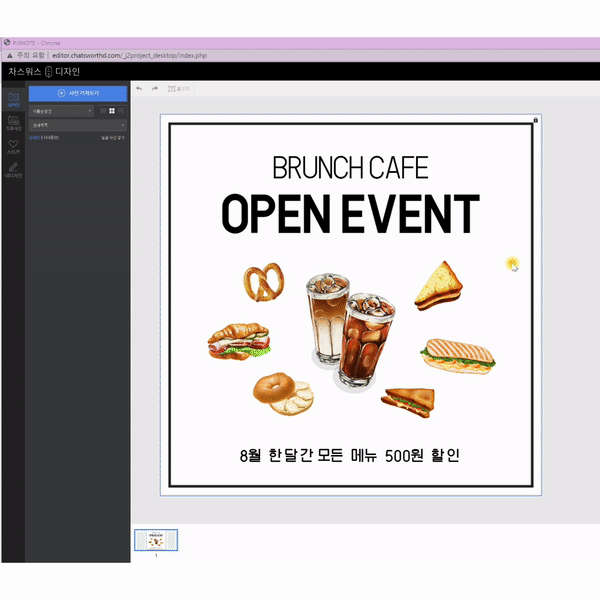
Task: Select the pretzel image on the canvas
Action: coord(264,282)
